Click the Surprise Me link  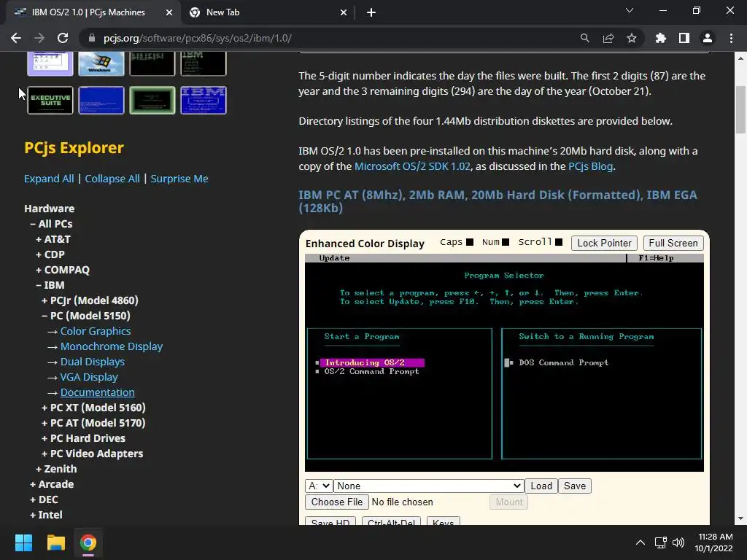(x=179, y=179)
